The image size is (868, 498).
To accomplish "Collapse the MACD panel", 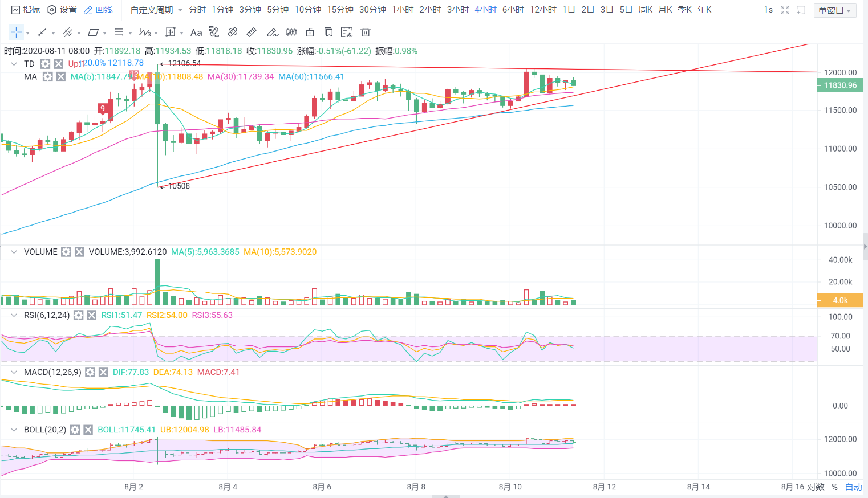I will pos(14,372).
